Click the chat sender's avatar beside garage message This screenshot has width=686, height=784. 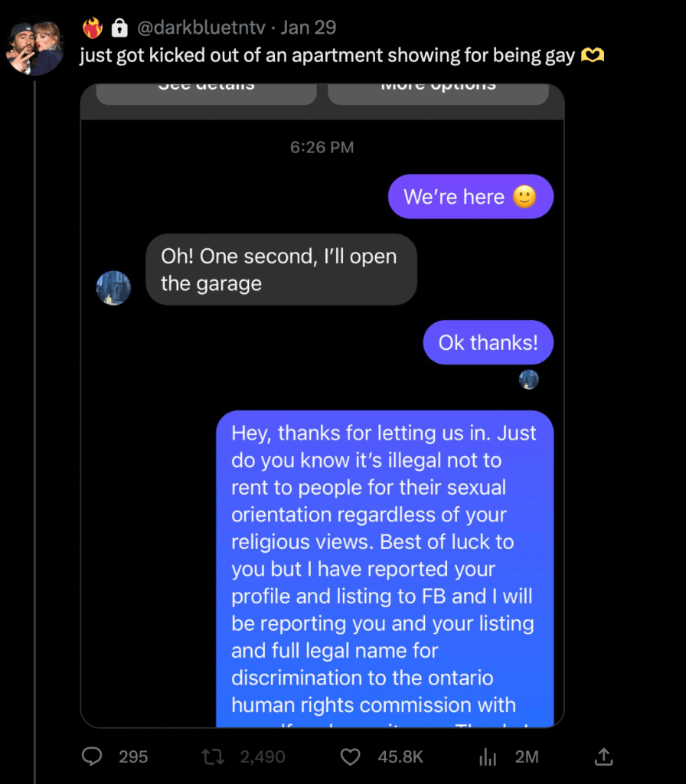tap(113, 288)
